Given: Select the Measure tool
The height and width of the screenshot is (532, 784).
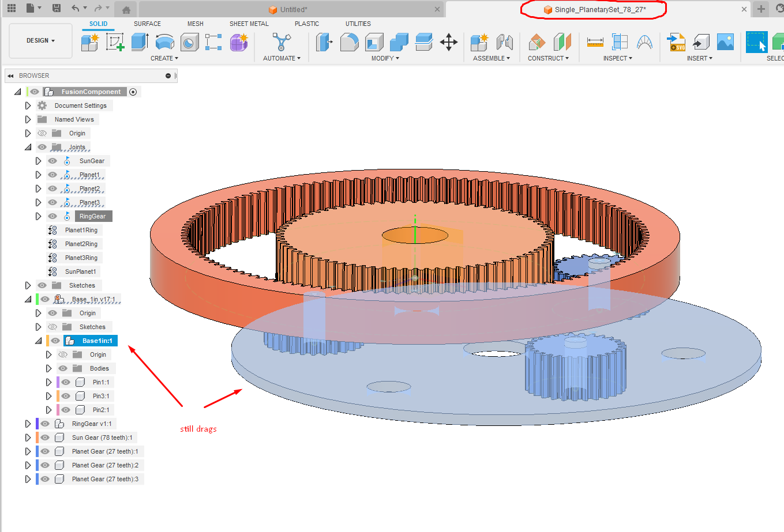Looking at the screenshot, I should coord(595,42).
